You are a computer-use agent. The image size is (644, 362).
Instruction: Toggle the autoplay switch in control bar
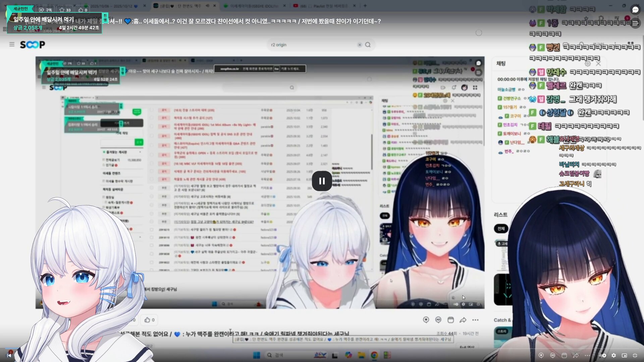(603, 355)
